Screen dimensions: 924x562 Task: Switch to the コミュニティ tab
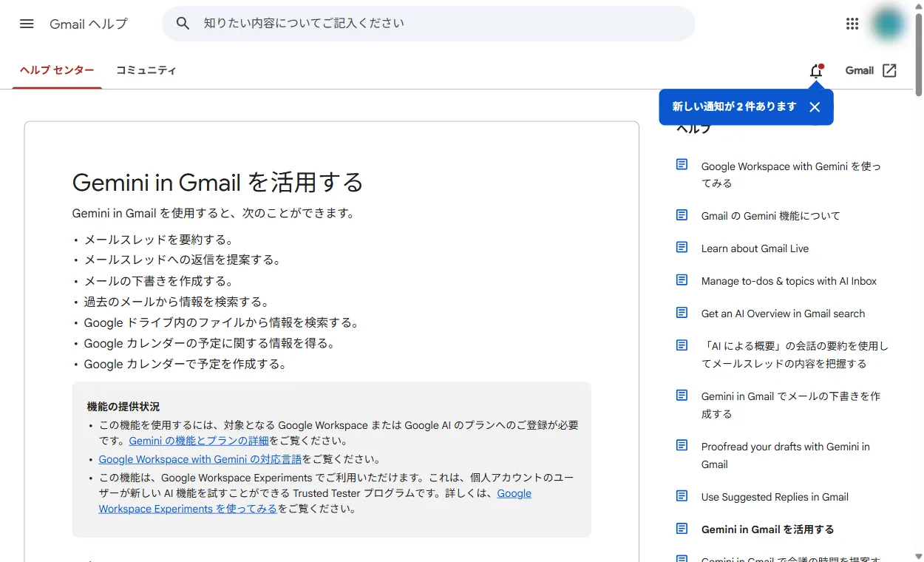tap(146, 70)
